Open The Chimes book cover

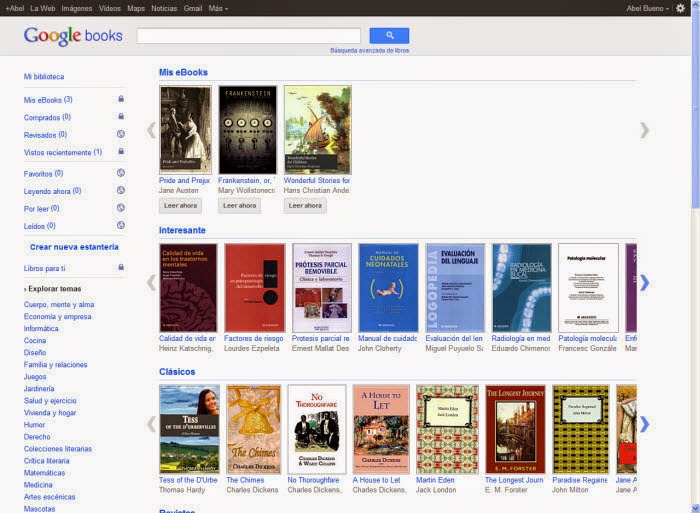pos(254,429)
